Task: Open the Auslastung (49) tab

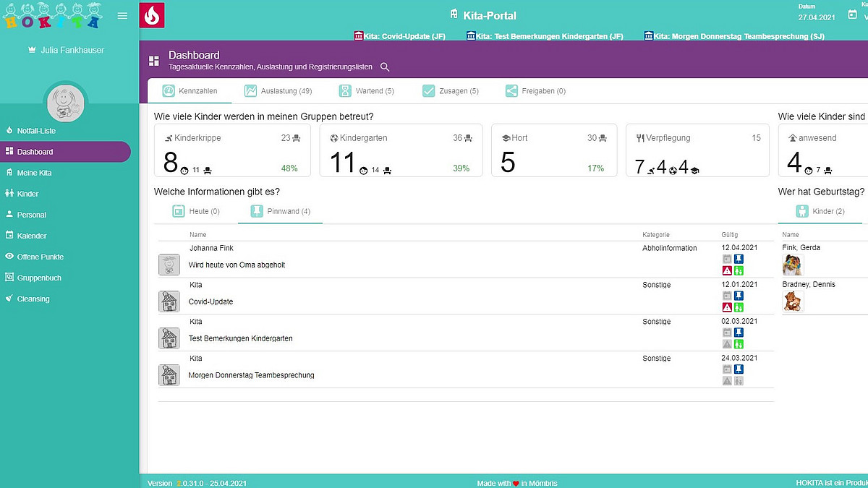Action: click(278, 91)
